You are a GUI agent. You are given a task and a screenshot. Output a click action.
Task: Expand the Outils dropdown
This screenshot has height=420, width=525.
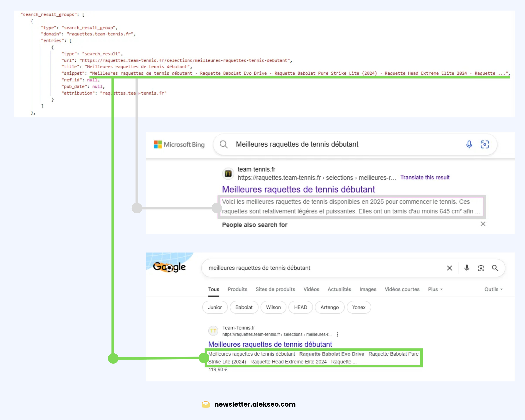tap(493, 289)
